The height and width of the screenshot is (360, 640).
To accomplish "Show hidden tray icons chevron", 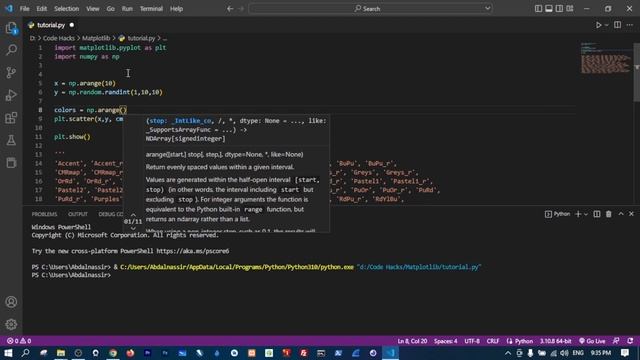I will coord(508,353).
